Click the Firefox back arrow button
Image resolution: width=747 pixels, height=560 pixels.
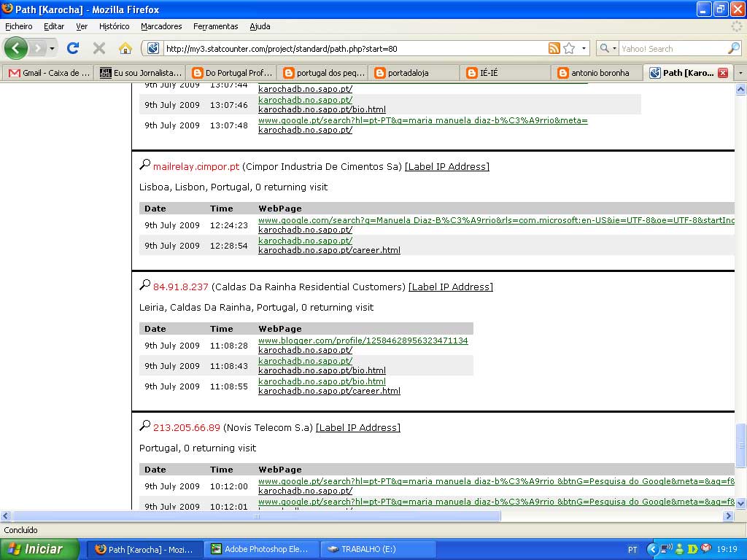pos(16,48)
